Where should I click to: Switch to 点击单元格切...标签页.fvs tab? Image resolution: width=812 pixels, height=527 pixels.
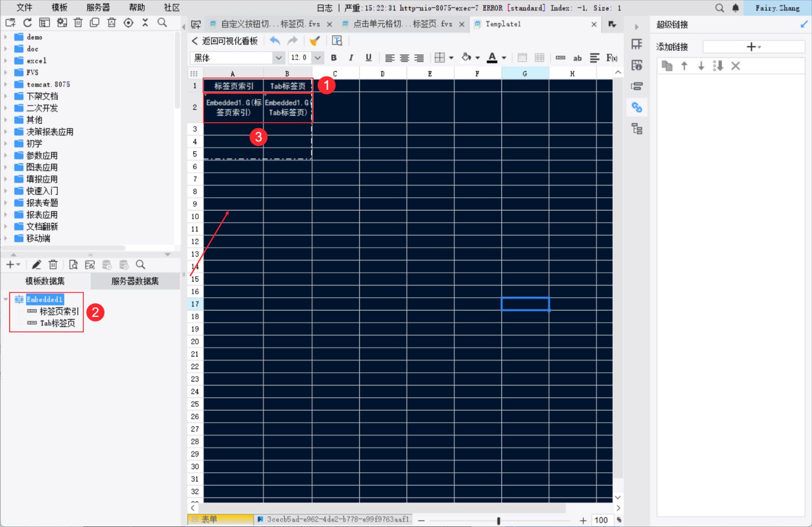pyautogui.click(x=402, y=24)
